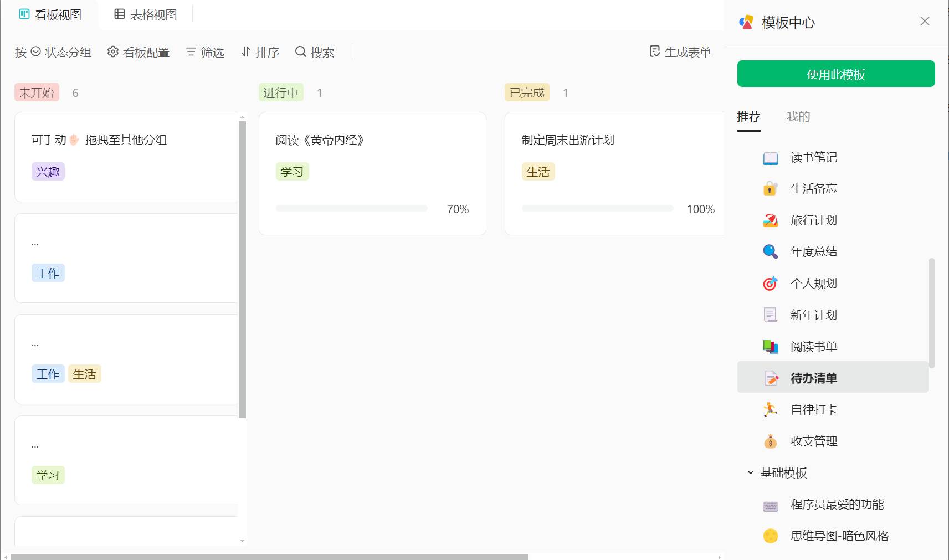Select the 旅行计划 template
This screenshot has width=949, height=560.
[833, 220]
